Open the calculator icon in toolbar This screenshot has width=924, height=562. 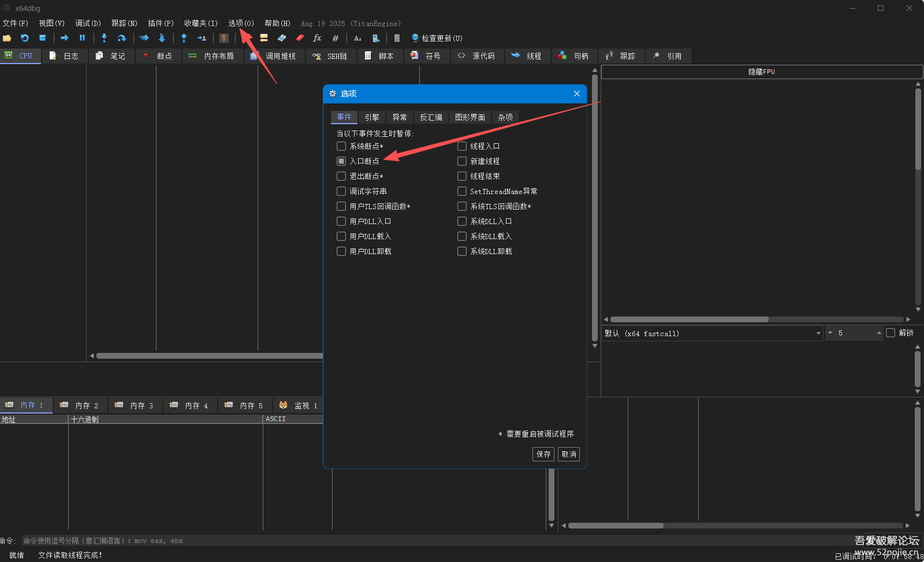pyautogui.click(x=397, y=38)
